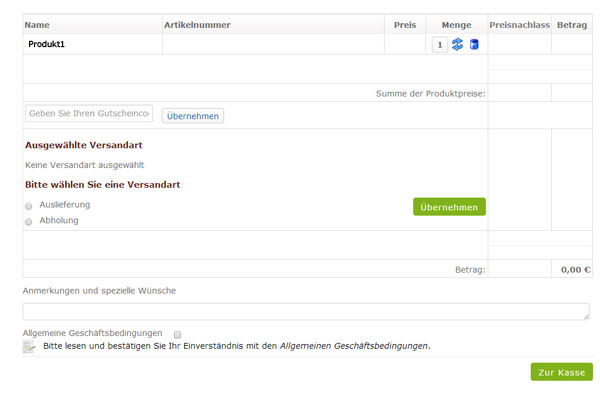Click the Ausgewählte Versandart heading
The height and width of the screenshot is (397, 600).
(84, 145)
